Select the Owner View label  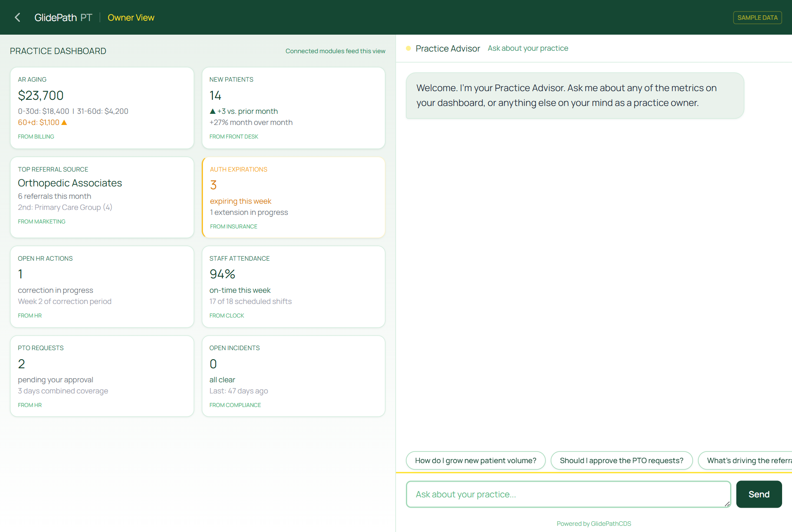131,17
